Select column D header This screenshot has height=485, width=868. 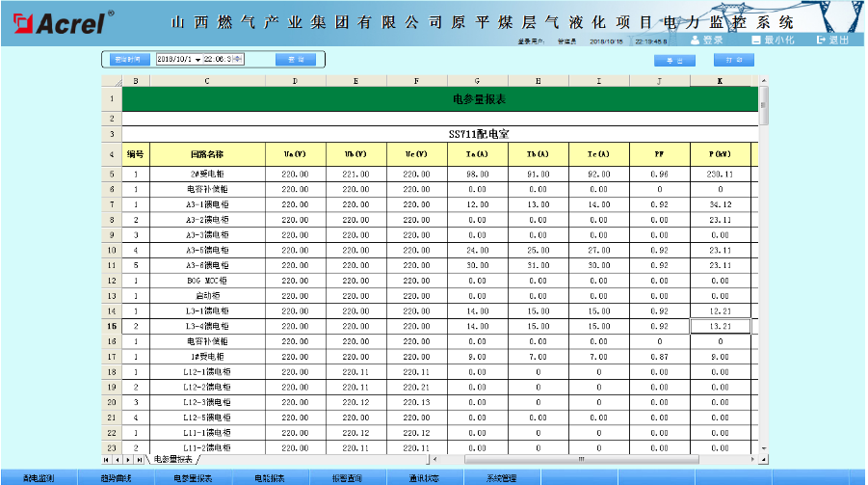point(295,82)
